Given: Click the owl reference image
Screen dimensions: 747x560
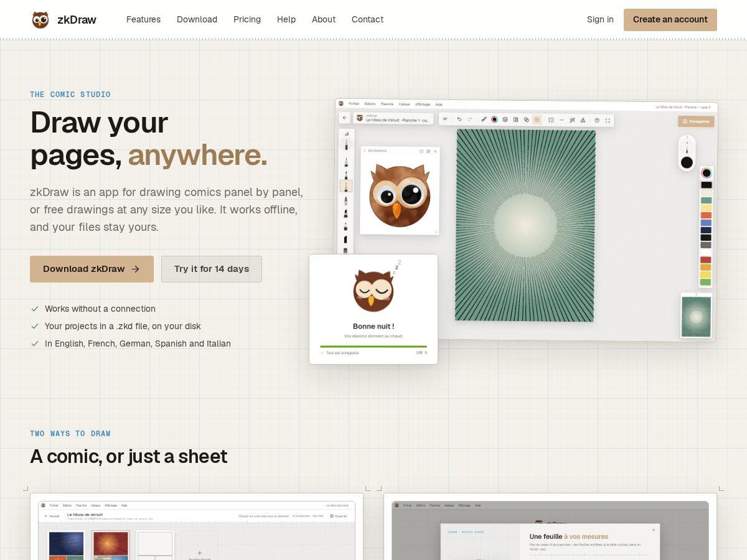Looking at the screenshot, I should point(400,195).
